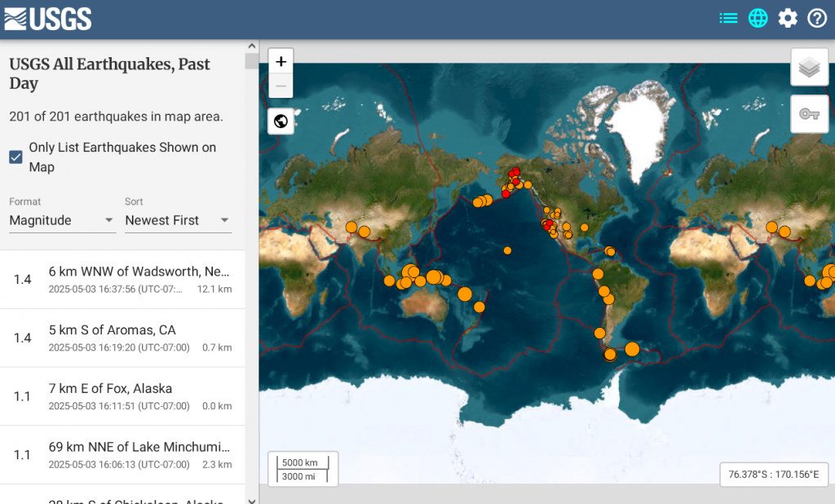Show the map legend key

pos(810,114)
